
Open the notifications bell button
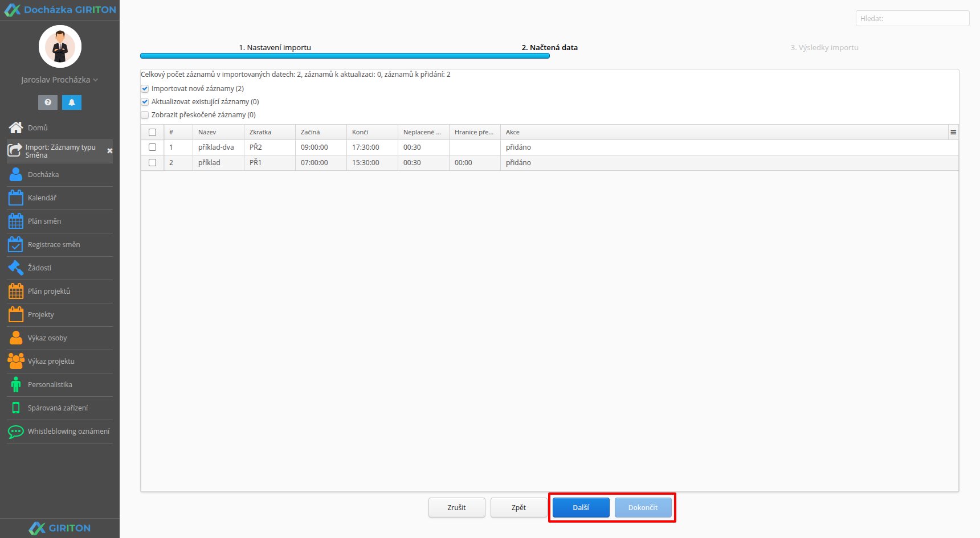(72, 102)
